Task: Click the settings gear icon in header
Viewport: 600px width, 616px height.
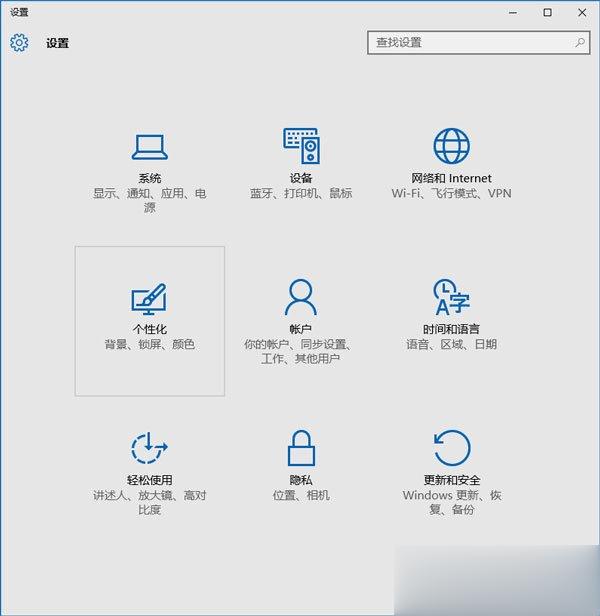Action: (19, 42)
